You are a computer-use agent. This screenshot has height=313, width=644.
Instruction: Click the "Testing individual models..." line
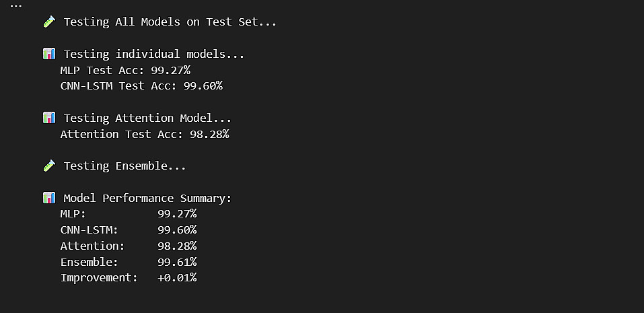(x=153, y=54)
